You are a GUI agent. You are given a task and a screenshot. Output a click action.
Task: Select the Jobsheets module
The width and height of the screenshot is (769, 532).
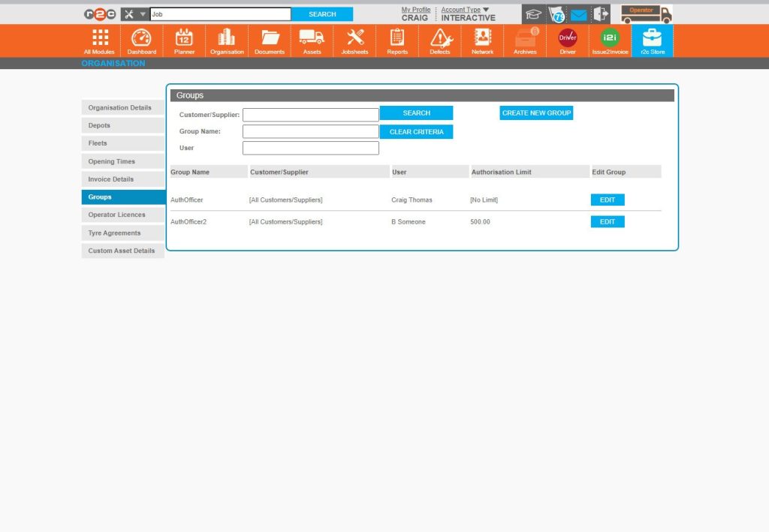(354, 41)
